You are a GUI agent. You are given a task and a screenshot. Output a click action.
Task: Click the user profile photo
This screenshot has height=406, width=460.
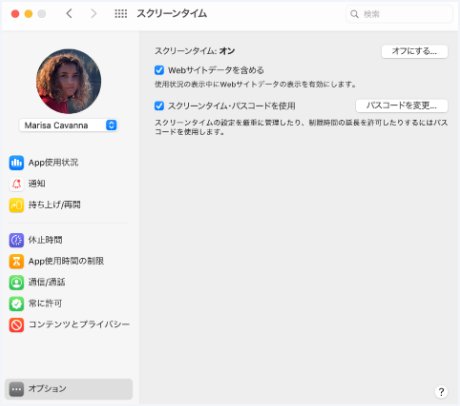pyautogui.click(x=68, y=81)
